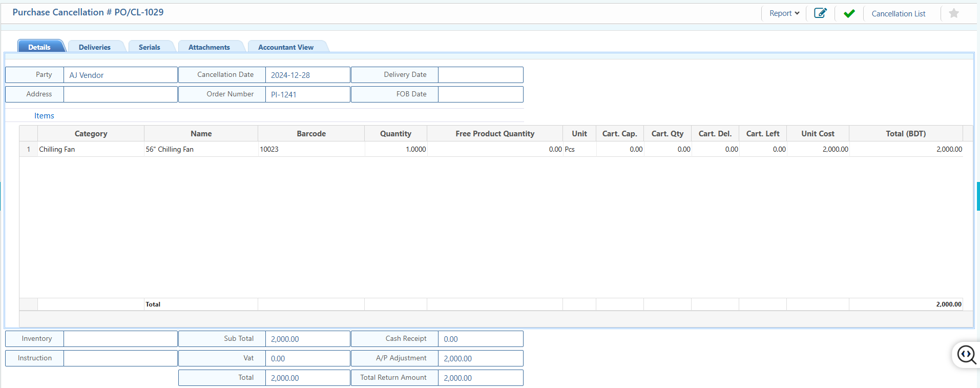Select the Chilling Fan category cell
This screenshot has height=388, width=980.
pos(91,149)
